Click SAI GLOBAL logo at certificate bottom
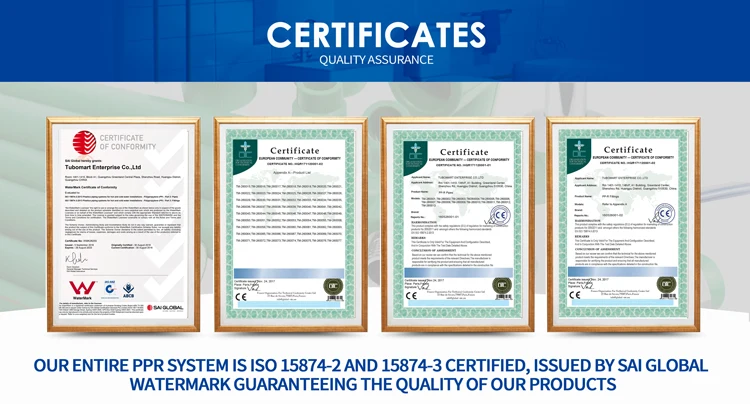 (164, 306)
